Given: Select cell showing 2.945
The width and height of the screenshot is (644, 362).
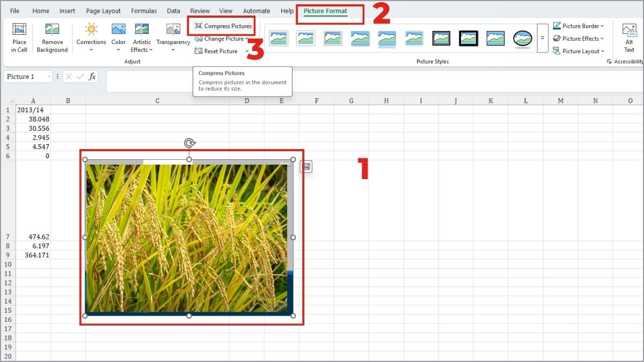Looking at the screenshot, I should (33, 137).
